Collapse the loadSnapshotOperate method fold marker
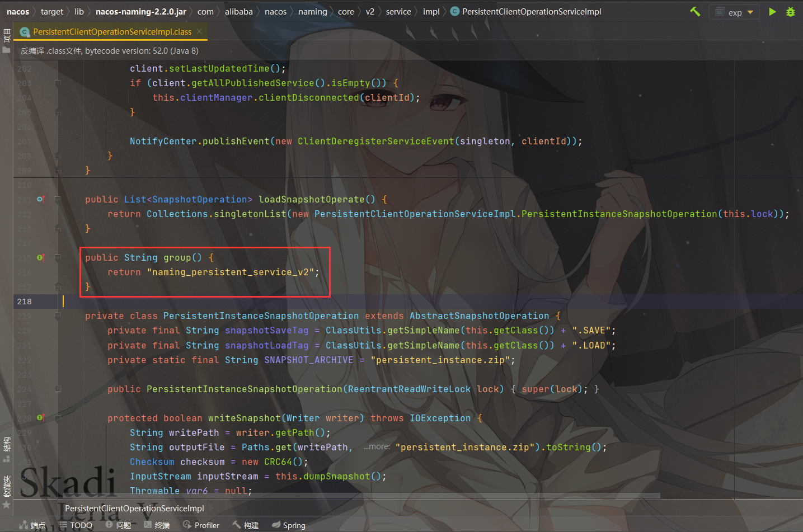The width and height of the screenshot is (803, 532). 58,199
